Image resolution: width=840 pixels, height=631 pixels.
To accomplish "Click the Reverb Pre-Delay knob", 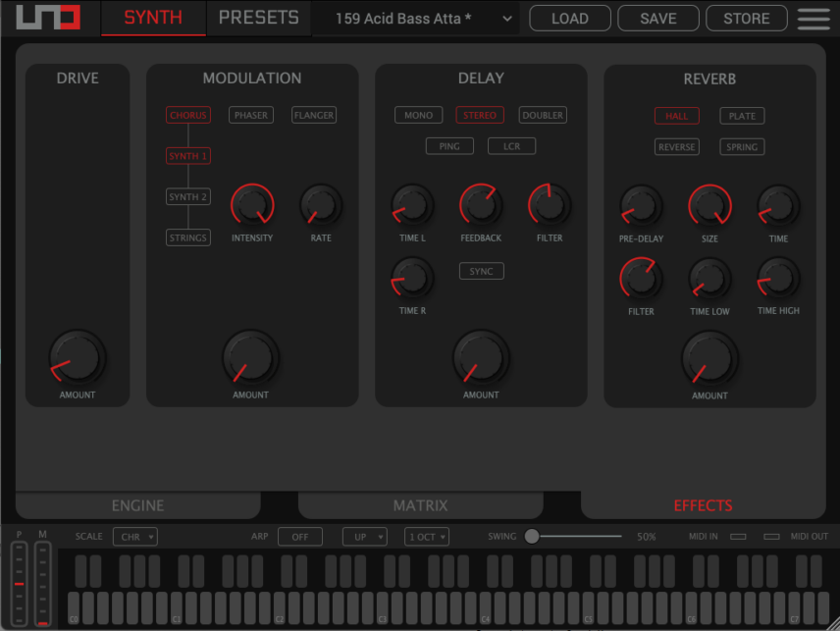I will [x=641, y=206].
